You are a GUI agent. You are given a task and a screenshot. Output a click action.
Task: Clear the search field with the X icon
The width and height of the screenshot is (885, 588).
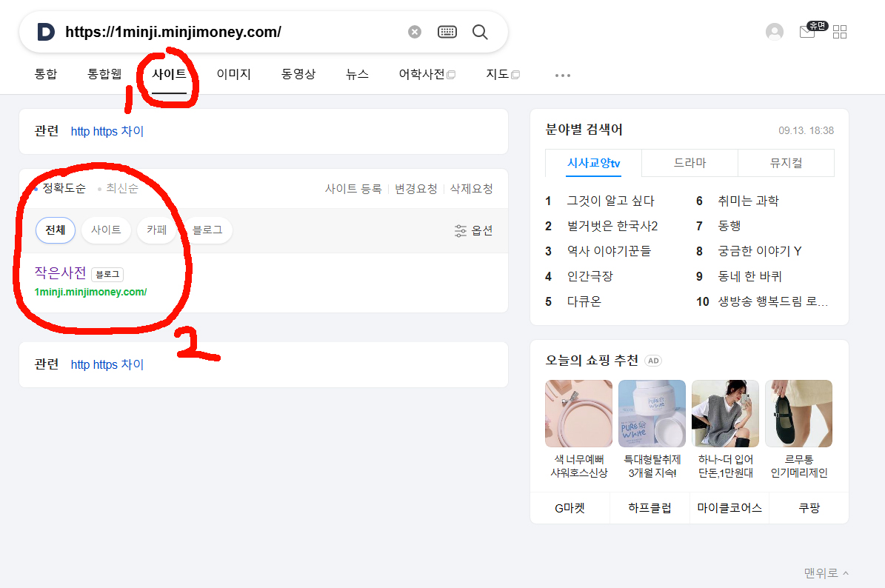414,31
